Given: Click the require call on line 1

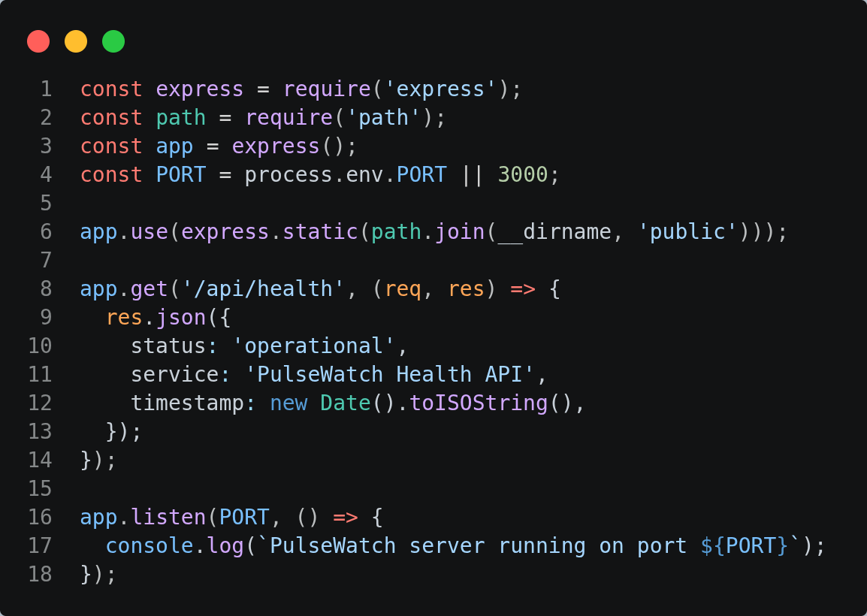Looking at the screenshot, I should pyautogui.click(x=327, y=89).
